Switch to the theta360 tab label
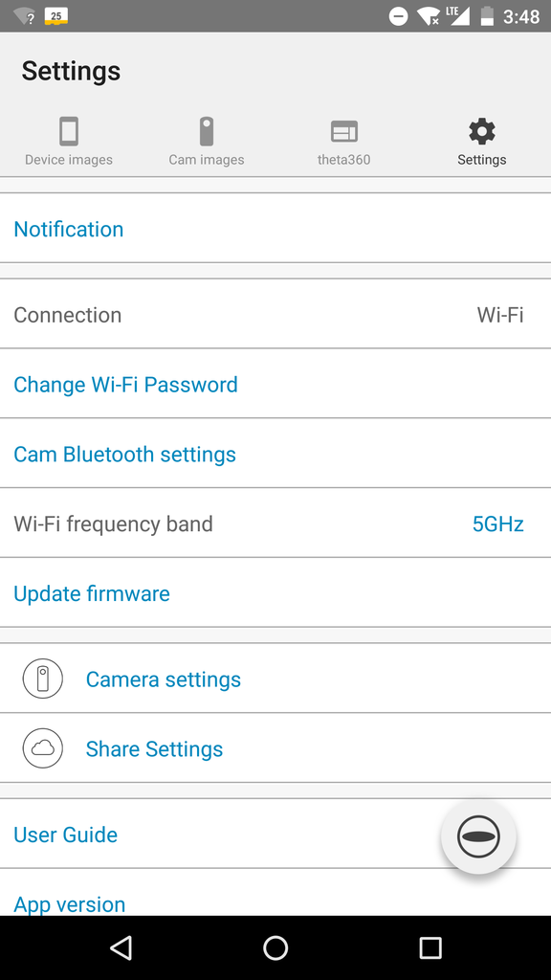 click(343, 160)
